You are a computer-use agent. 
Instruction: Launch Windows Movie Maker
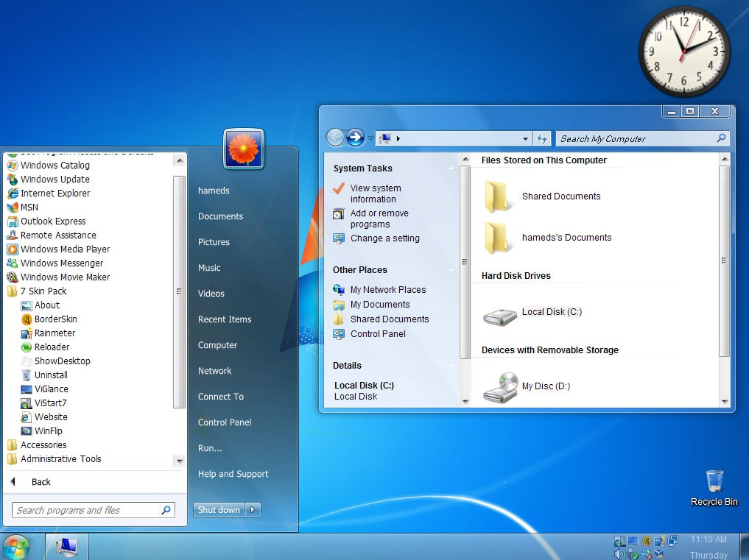[x=58, y=277]
